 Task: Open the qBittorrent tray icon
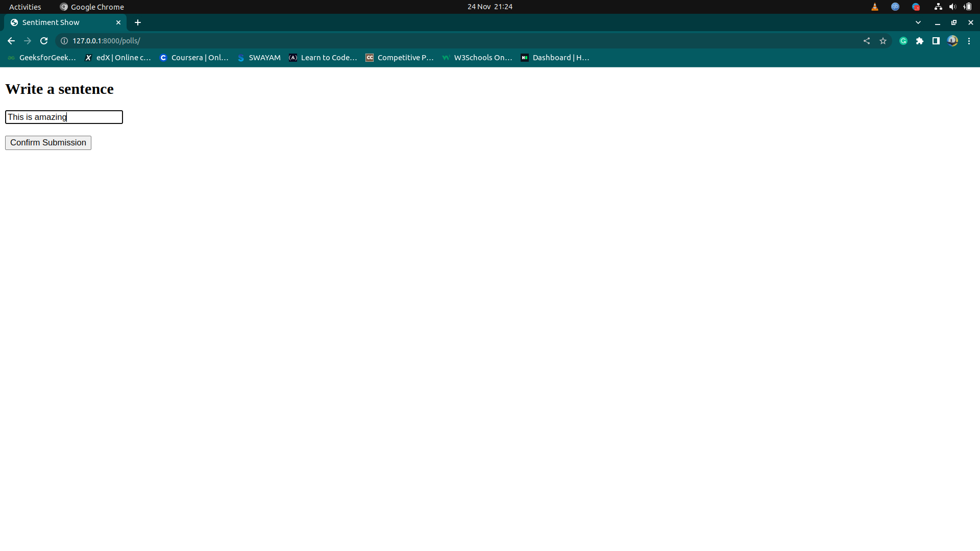tap(896, 7)
